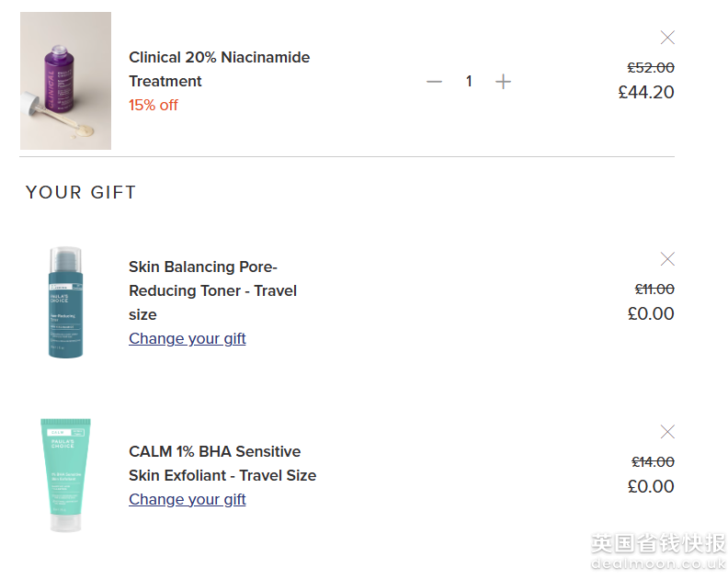
Task: Open the Niacinamide Treatment product image
Action: pos(65,81)
